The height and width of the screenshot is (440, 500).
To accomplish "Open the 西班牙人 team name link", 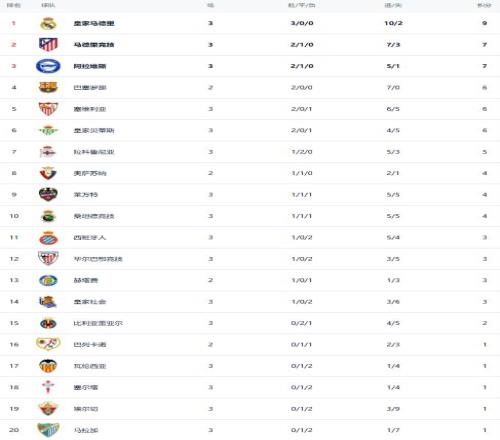I will coord(90,237).
